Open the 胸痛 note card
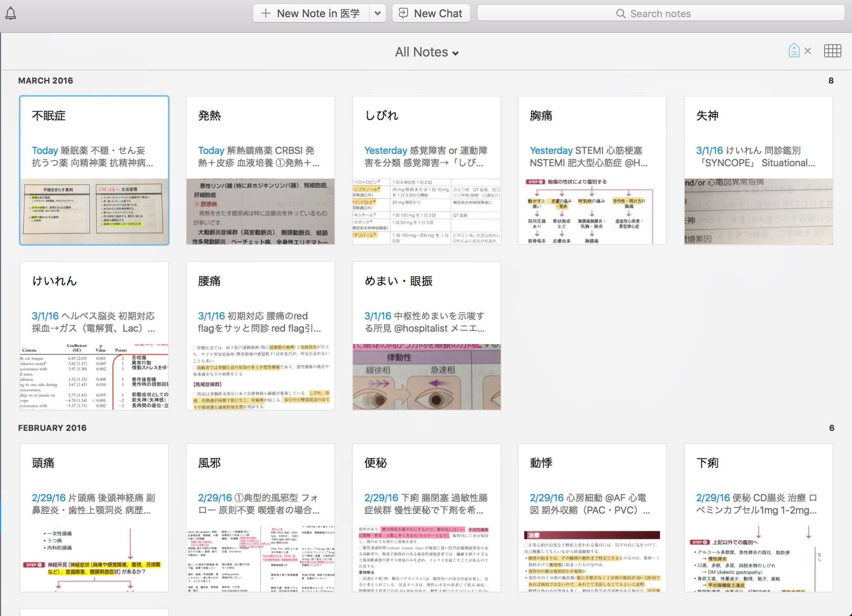852x616 pixels. point(592,170)
